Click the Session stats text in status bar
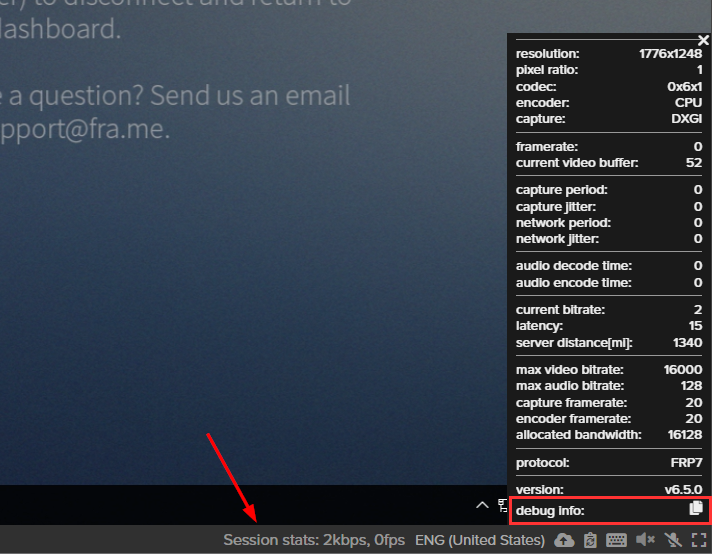This screenshot has height=554, width=712. pyautogui.click(x=314, y=541)
